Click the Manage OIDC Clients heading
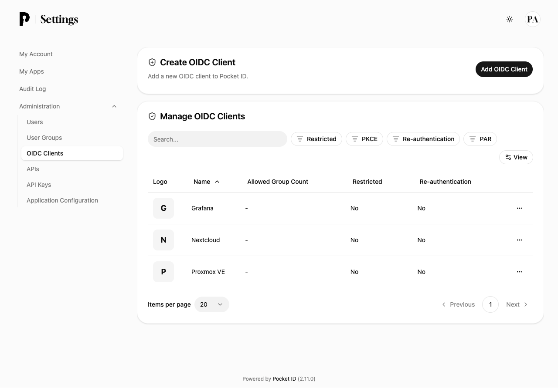 [202, 116]
